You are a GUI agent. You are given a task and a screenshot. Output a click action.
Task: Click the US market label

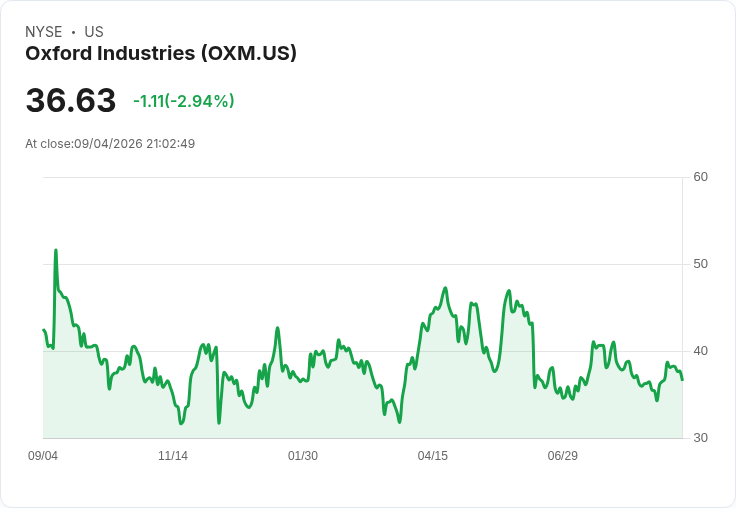click(94, 32)
